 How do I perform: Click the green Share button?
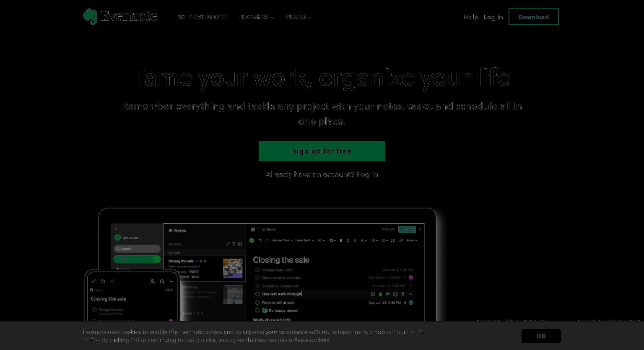[x=407, y=229]
